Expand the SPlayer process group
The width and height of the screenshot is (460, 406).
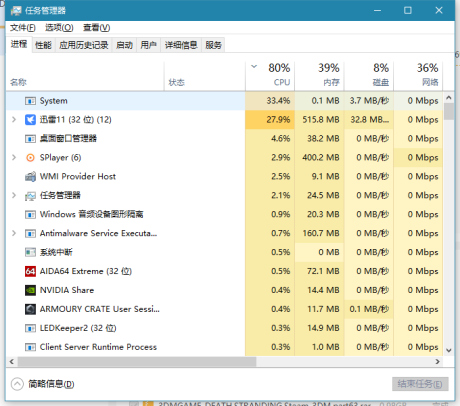pos(14,157)
